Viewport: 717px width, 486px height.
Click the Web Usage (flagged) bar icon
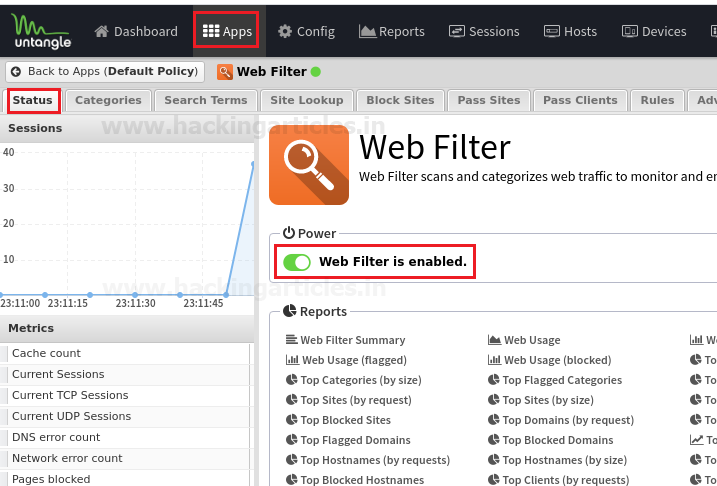(292, 359)
